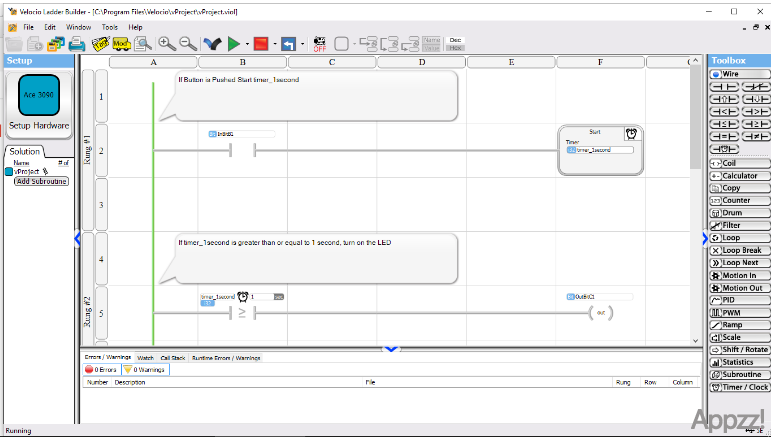Select the greater or equal contact tool
Viewport: 773px width, 438px height.
tap(756, 124)
